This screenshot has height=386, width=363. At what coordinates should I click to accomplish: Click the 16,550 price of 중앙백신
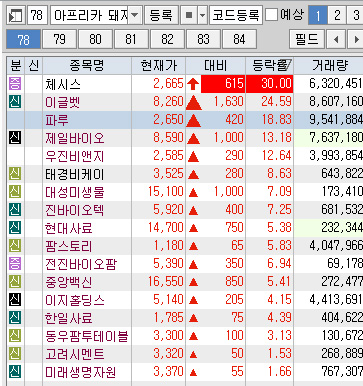click(x=166, y=282)
